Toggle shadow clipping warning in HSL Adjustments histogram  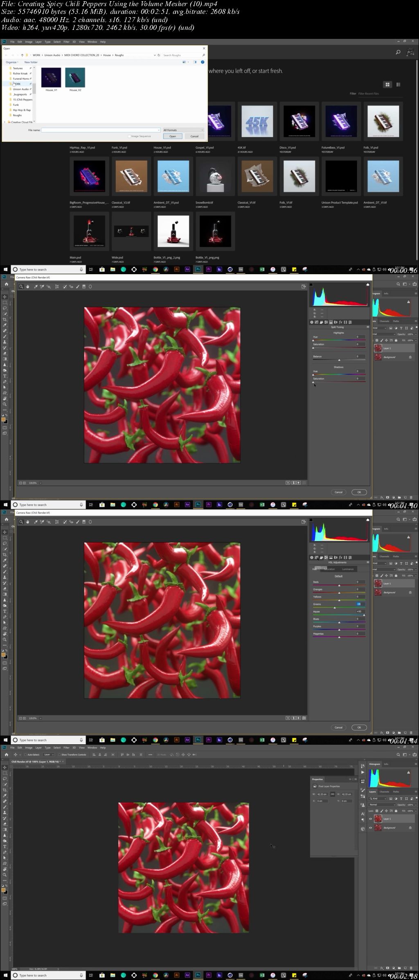311,519
